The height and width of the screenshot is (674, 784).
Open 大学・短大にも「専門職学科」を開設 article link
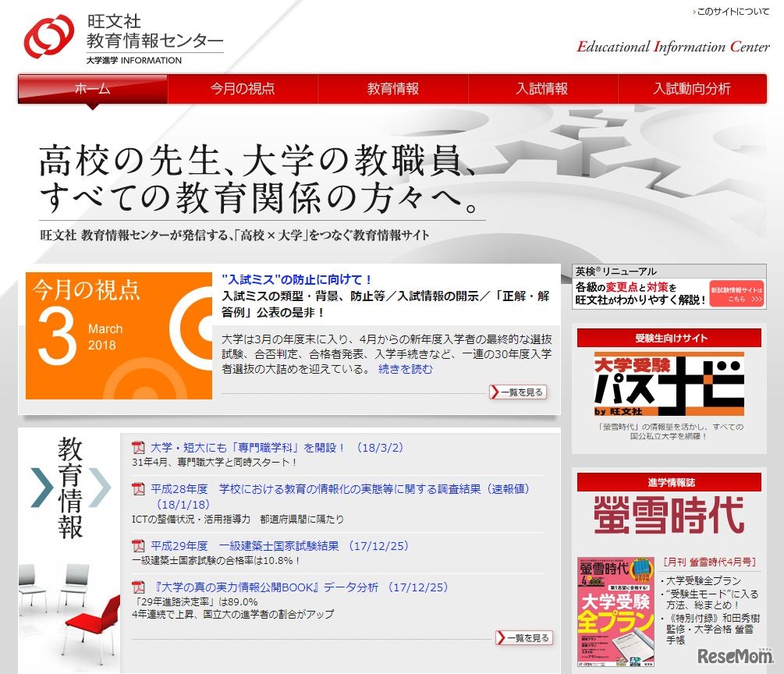pos(276,448)
